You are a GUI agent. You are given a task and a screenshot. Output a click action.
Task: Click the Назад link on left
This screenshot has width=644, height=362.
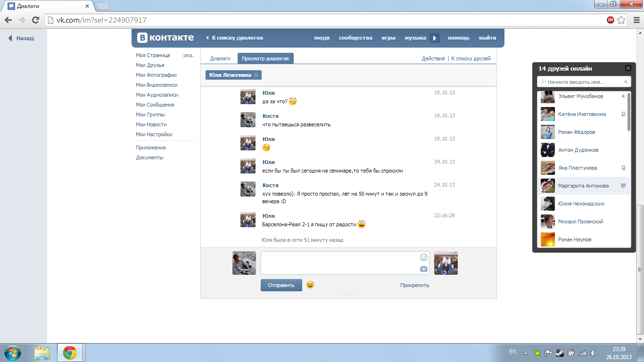tap(22, 39)
